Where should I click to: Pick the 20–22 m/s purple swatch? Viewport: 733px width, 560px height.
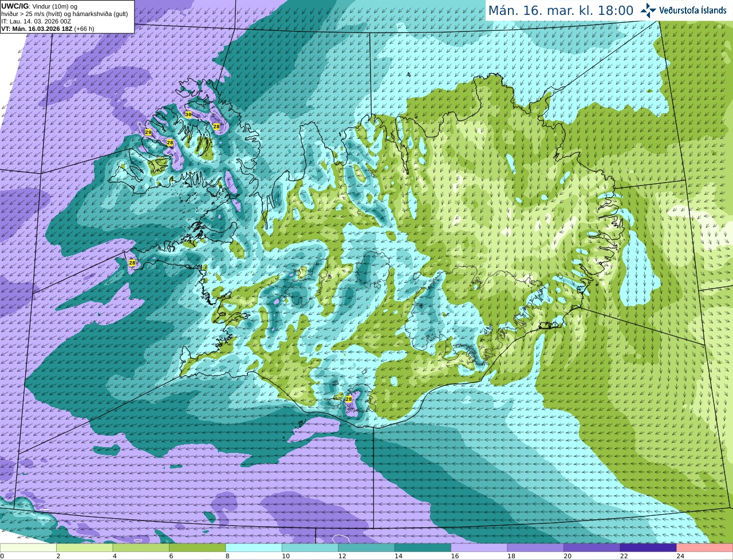coord(592,548)
